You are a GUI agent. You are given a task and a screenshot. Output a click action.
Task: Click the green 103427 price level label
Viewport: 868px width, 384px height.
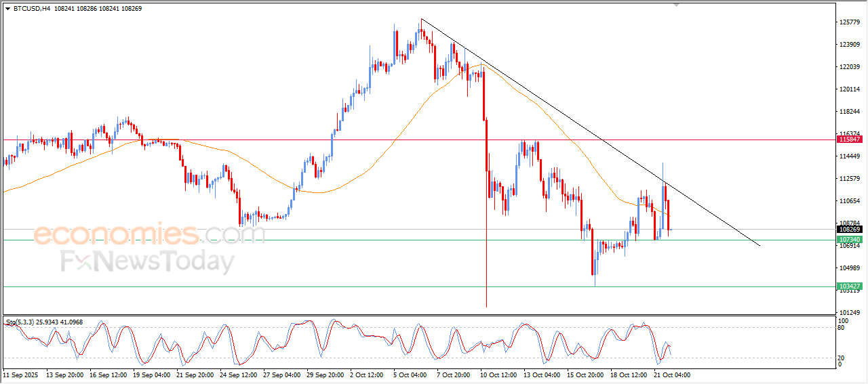coord(850,286)
